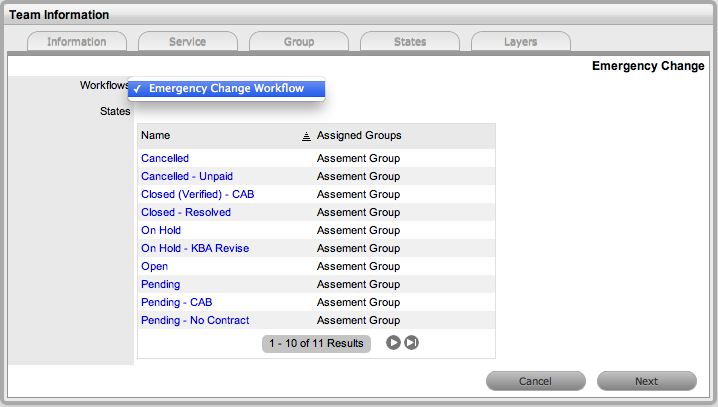The height and width of the screenshot is (407, 718).
Task: Click the Assigned Groups column header
Action: [x=359, y=135]
